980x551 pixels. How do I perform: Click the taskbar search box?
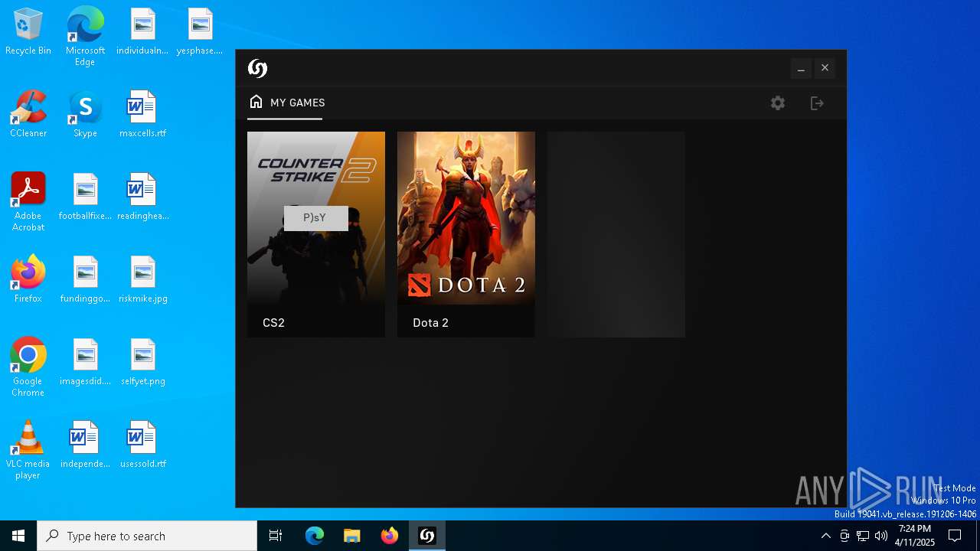pos(147,536)
